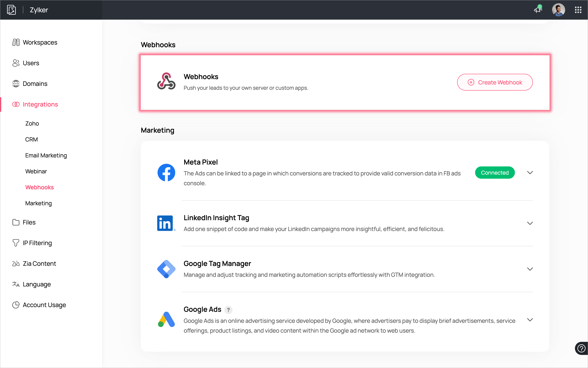Click the LinkedIn Insight Tag logo
588x368 pixels.
166,223
